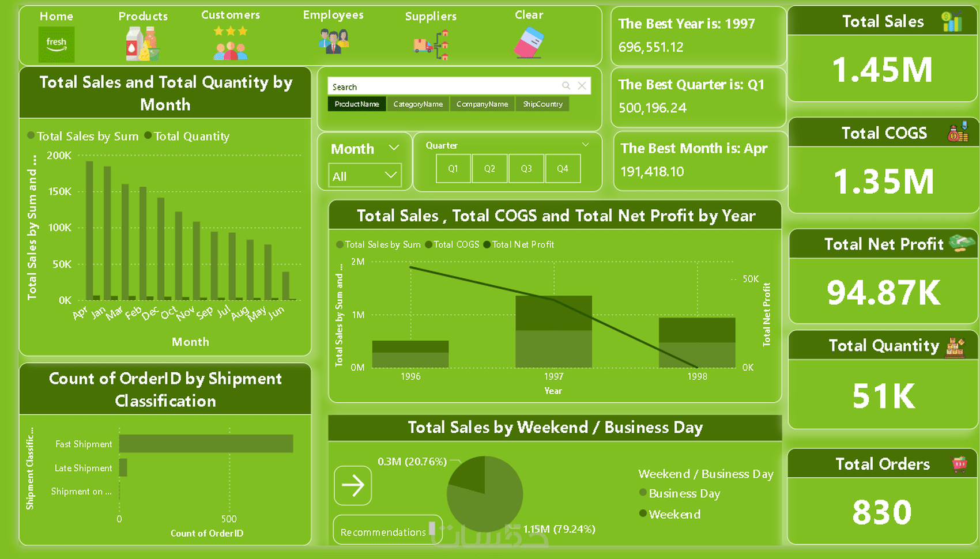This screenshot has width=980, height=559.
Task: Open Suppliers page icon
Action: pos(431,45)
